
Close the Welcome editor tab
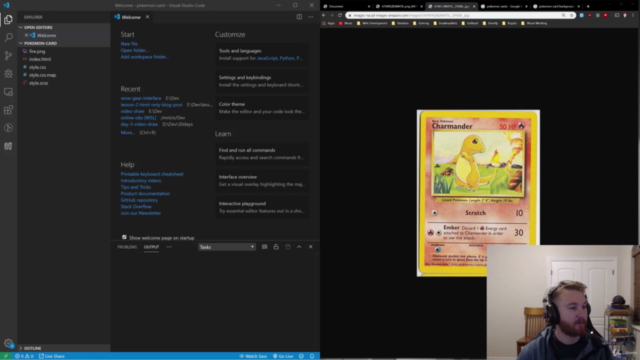click(x=147, y=17)
